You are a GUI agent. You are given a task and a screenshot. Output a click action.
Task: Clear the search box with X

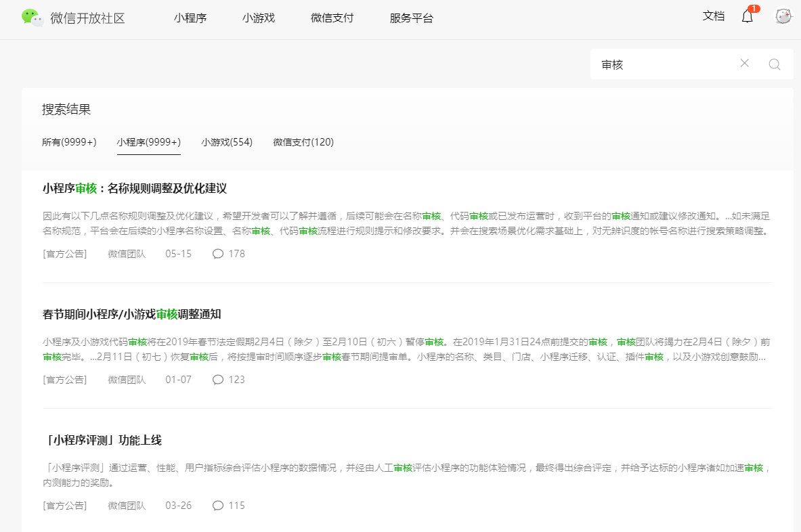point(745,64)
